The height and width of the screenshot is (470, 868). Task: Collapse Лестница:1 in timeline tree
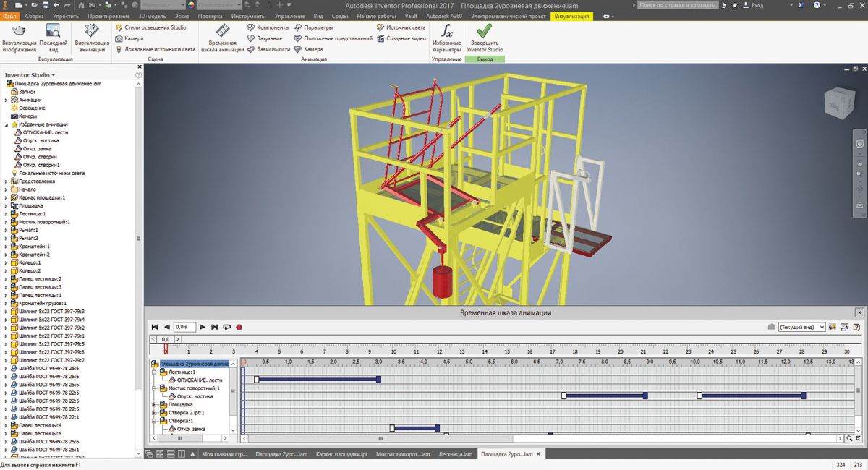[154, 372]
